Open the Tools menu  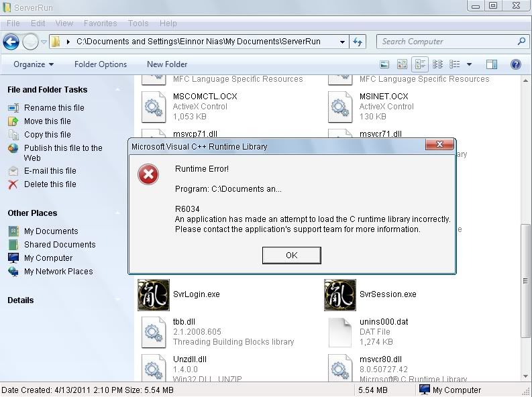pos(138,23)
